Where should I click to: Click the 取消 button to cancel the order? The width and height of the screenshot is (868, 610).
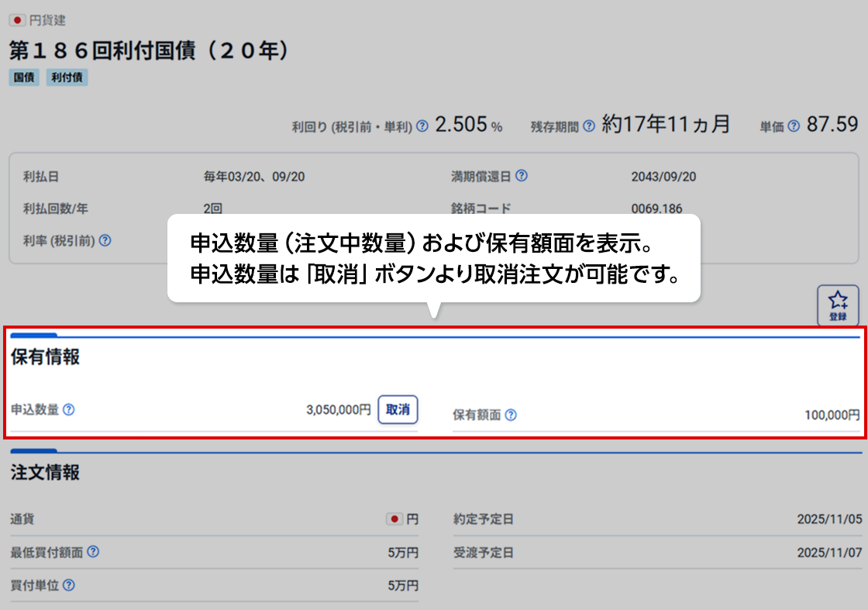pos(398,409)
